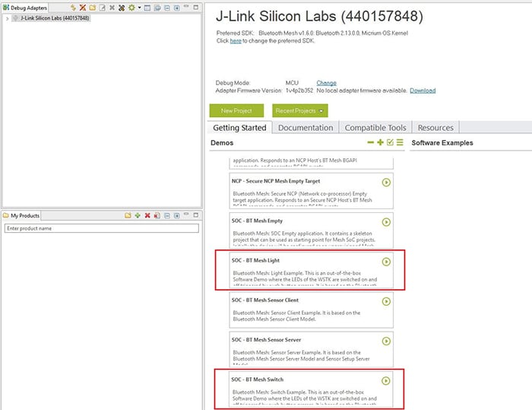Click the folder icon in Debug Adapters toolbar
The width and height of the screenshot is (532, 410).
point(92,8)
